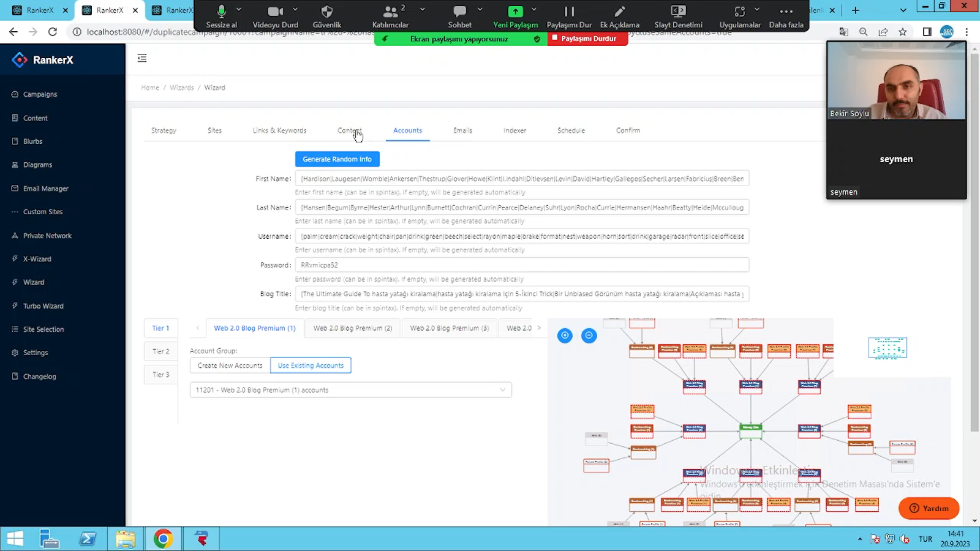The width and height of the screenshot is (980, 551).
Task: Switch to the Sites tab
Action: point(214,130)
